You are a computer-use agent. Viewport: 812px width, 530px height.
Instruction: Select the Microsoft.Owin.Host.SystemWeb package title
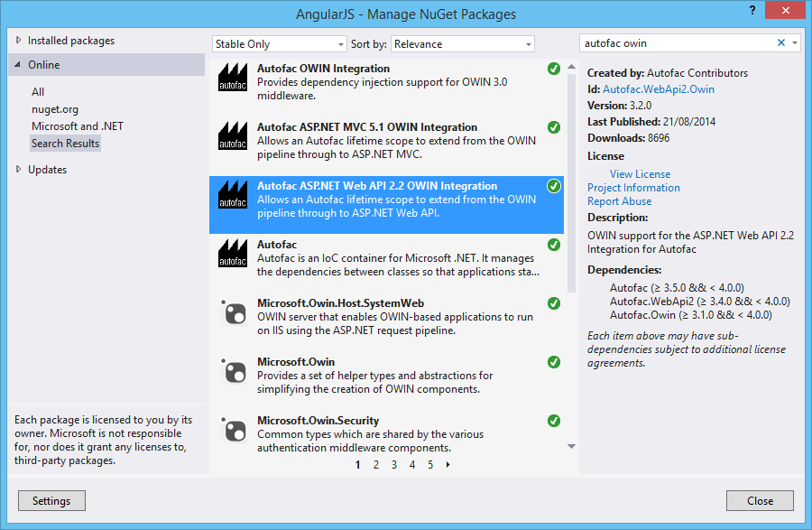341,303
